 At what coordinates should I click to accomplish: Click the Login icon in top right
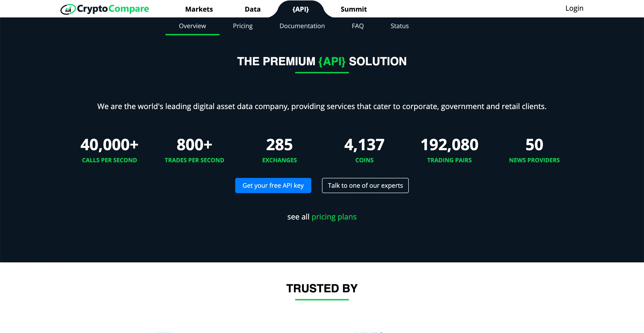tap(574, 8)
